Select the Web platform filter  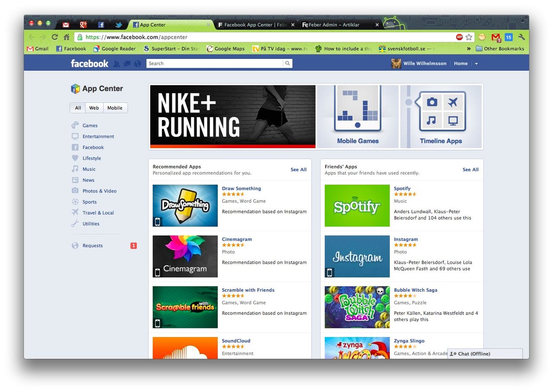pyautogui.click(x=94, y=108)
